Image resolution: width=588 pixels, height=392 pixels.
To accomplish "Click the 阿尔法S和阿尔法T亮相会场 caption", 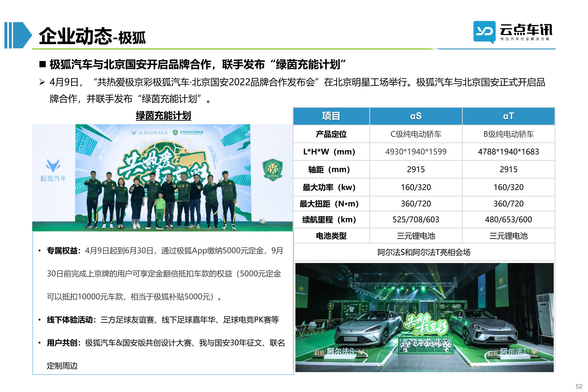I will [424, 252].
